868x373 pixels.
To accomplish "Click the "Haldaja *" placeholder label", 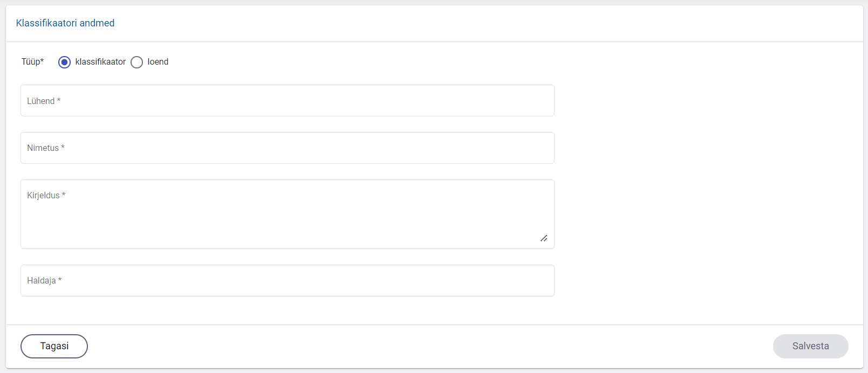I will click(x=44, y=281).
